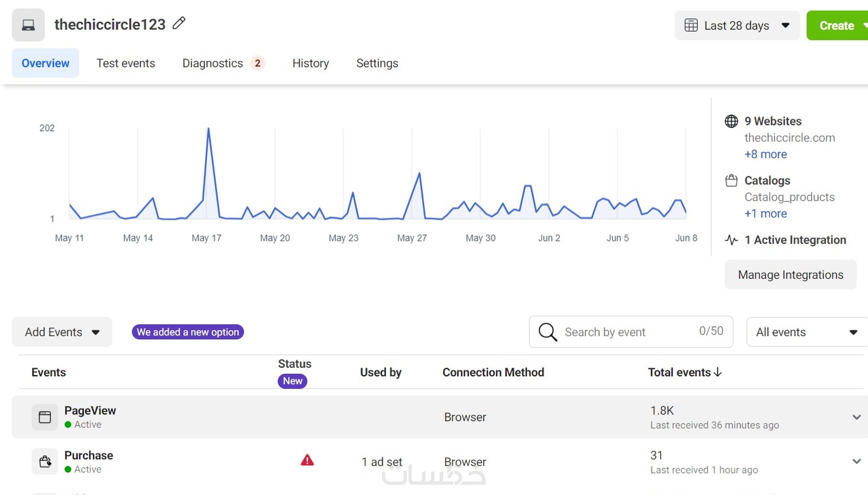The width and height of the screenshot is (868, 495).
Task: Click the pulse icon beside Active Integration
Action: pyautogui.click(x=731, y=240)
